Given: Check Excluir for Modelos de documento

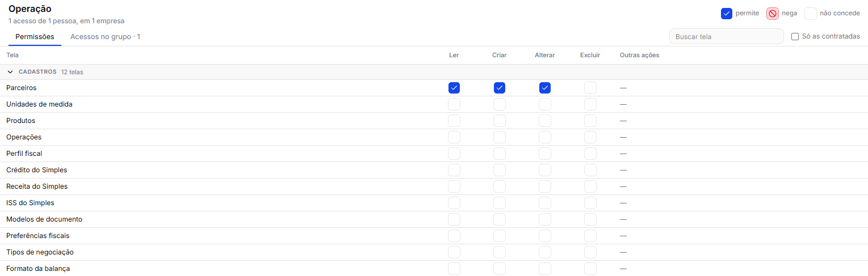Looking at the screenshot, I should pyautogui.click(x=590, y=219).
